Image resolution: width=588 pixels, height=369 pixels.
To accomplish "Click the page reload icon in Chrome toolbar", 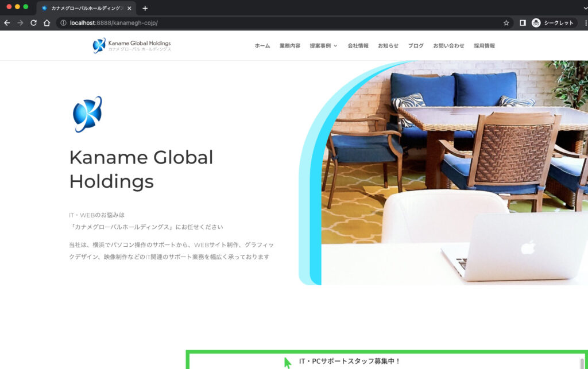I will (x=35, y=23).
